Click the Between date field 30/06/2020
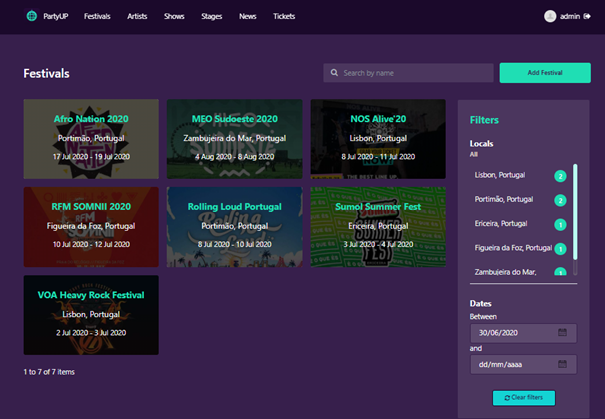605x419 pixels. coord(523,333)
